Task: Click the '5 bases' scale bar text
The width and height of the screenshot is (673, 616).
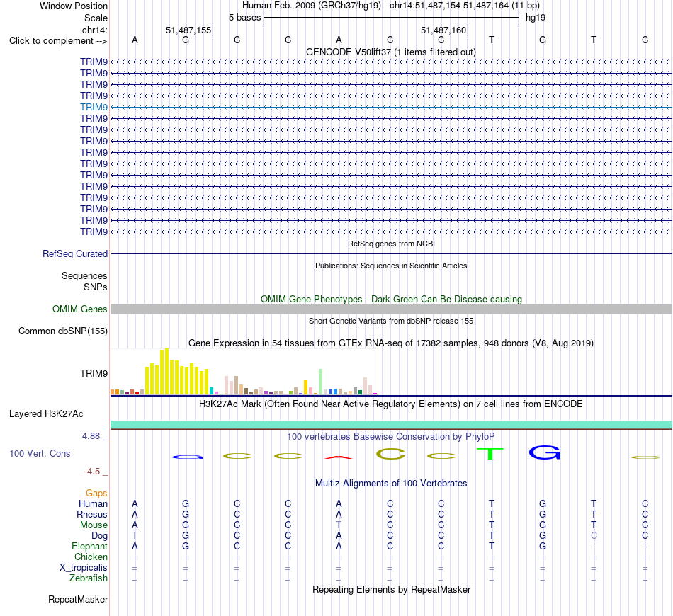Action: [x=244, y=18]
